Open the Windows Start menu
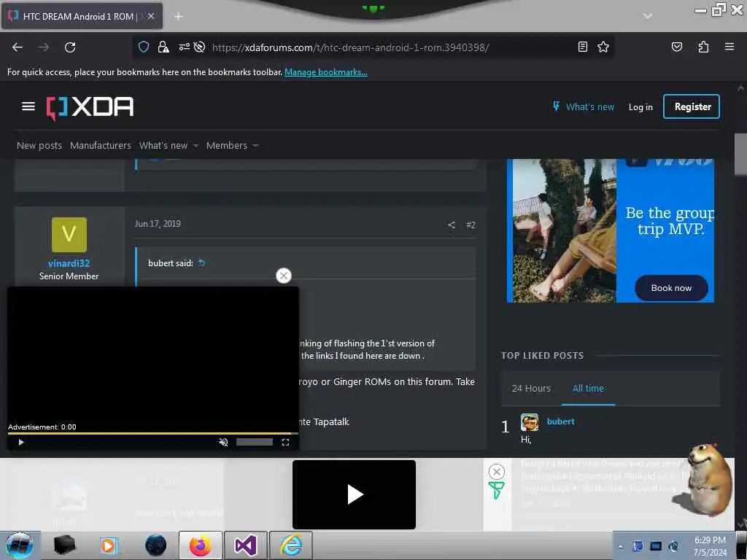 coord(19,545)
